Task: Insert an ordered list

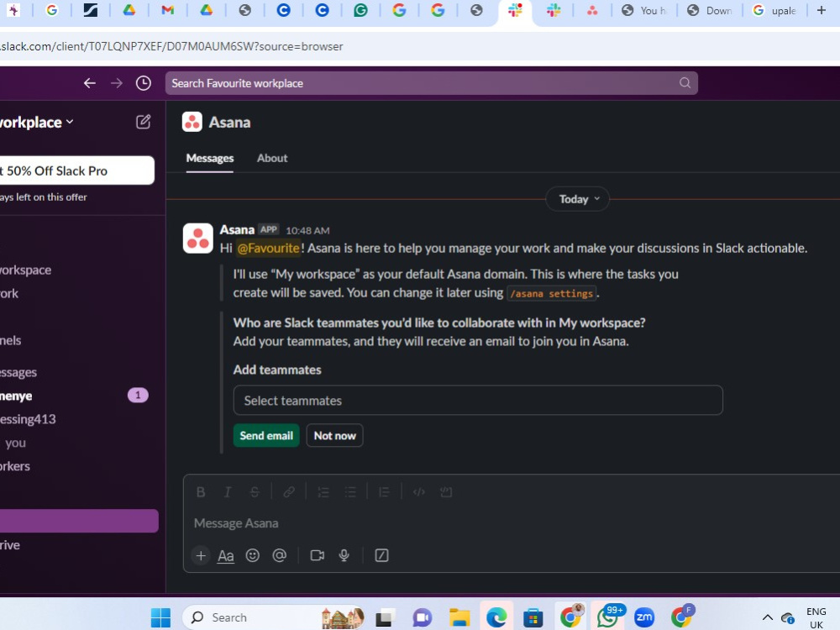Action: tap(323, 491)
